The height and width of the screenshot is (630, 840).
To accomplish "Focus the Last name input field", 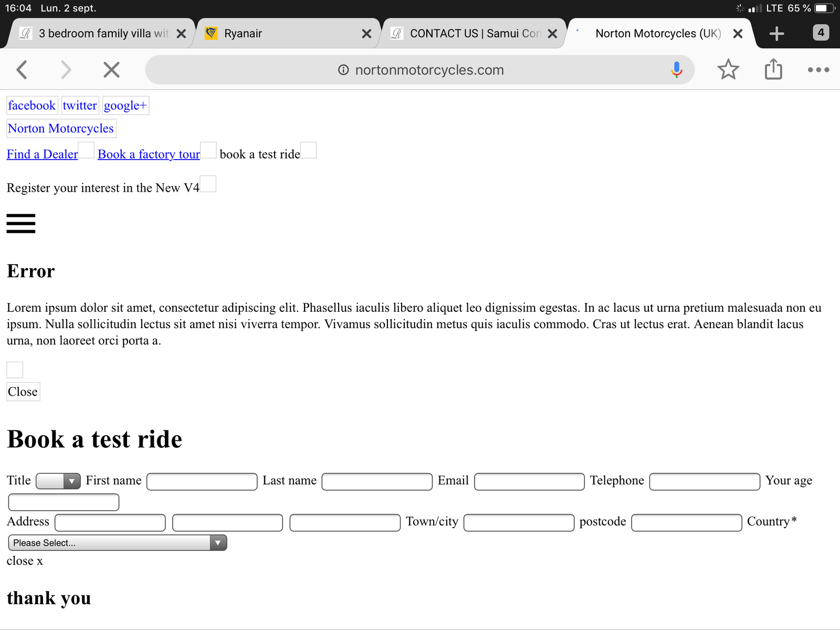I will 377,482.
